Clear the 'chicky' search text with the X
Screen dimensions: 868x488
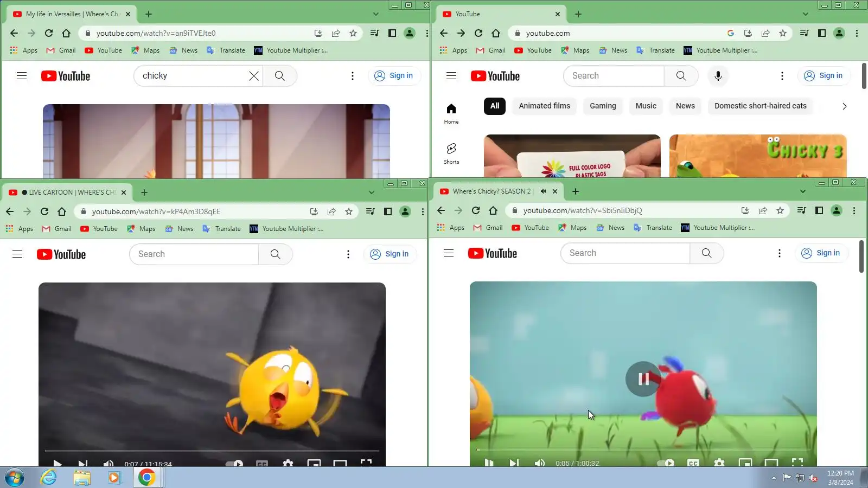tap(254, 76)
